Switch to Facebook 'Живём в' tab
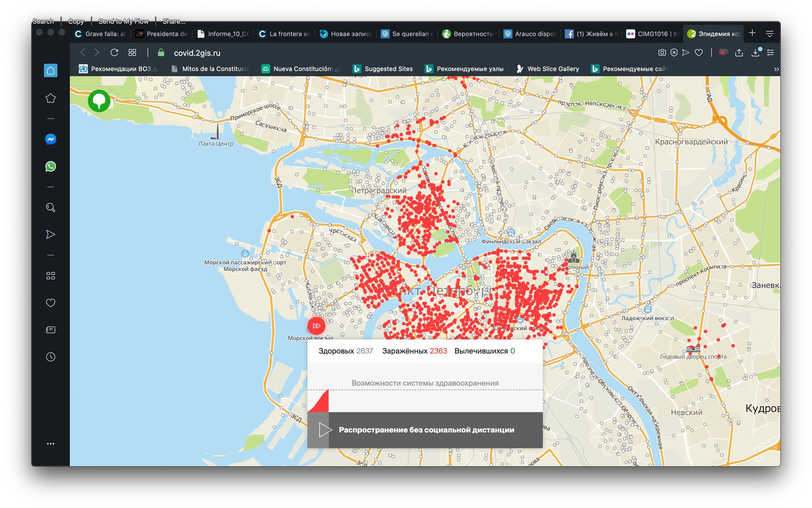 pos(592,34)
